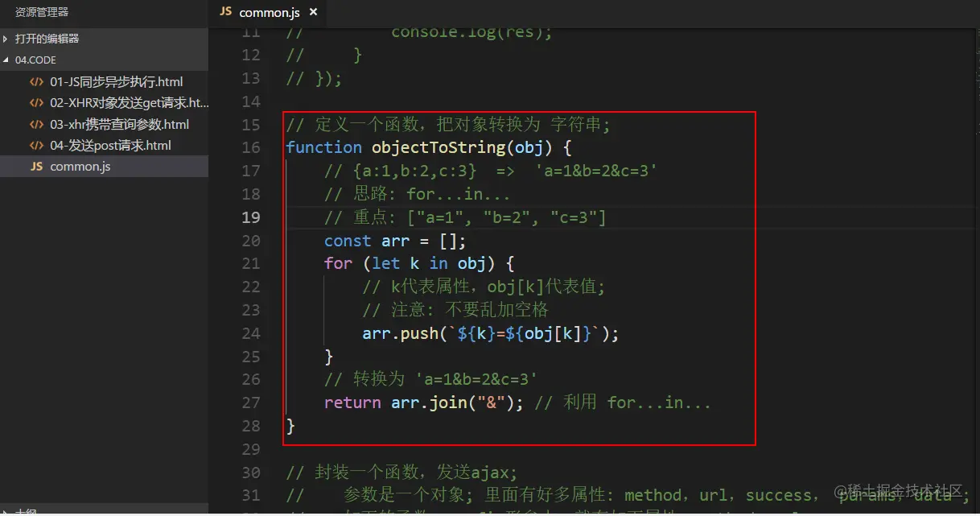This screenshot has width=980, height=516.
Task: Click HTML icon beside 01-JS同步异步执行.html
Action: [x=36, y=82]
